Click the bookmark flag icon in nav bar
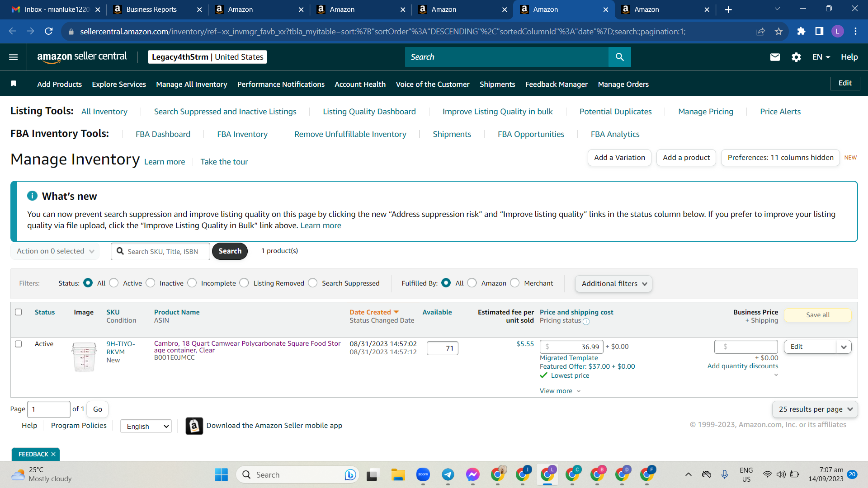The width and height of the screenshot is (868, 488). (x=14, y=84)
